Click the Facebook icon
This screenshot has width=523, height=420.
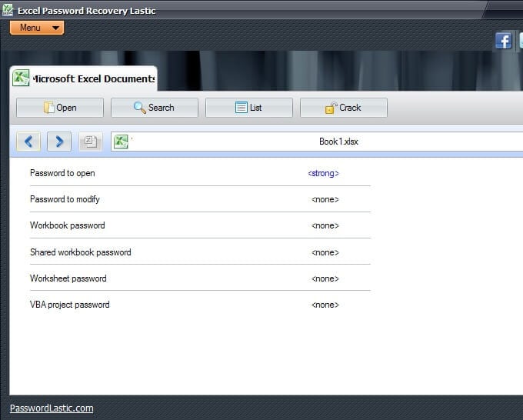click(x=503, y=41)
